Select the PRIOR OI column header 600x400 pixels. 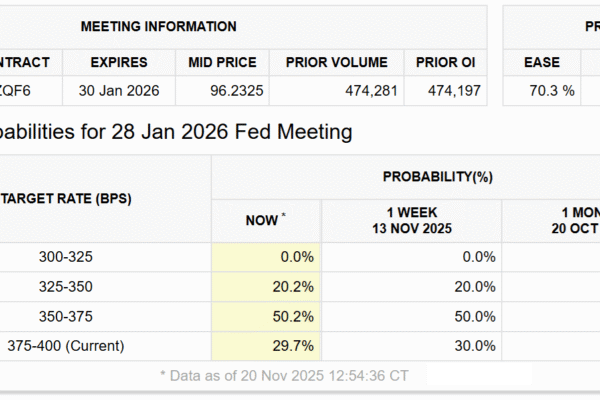click(x=448, y=63)
